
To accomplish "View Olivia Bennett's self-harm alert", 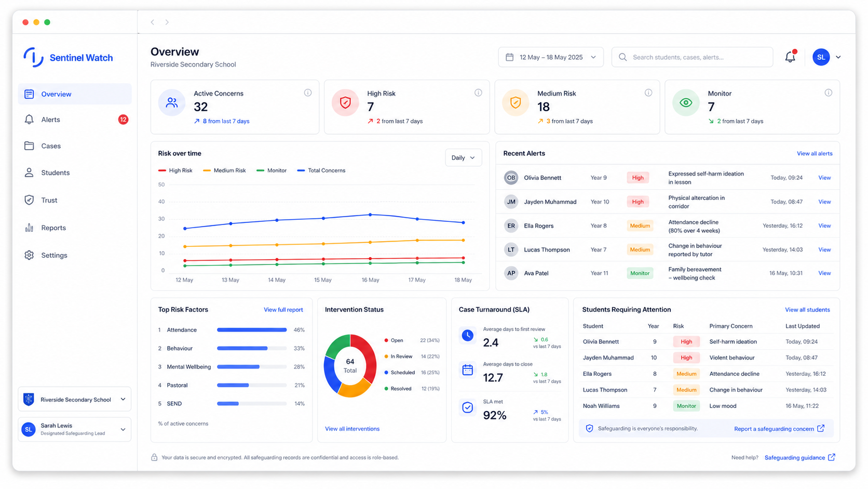I will (x=824, y=178).
